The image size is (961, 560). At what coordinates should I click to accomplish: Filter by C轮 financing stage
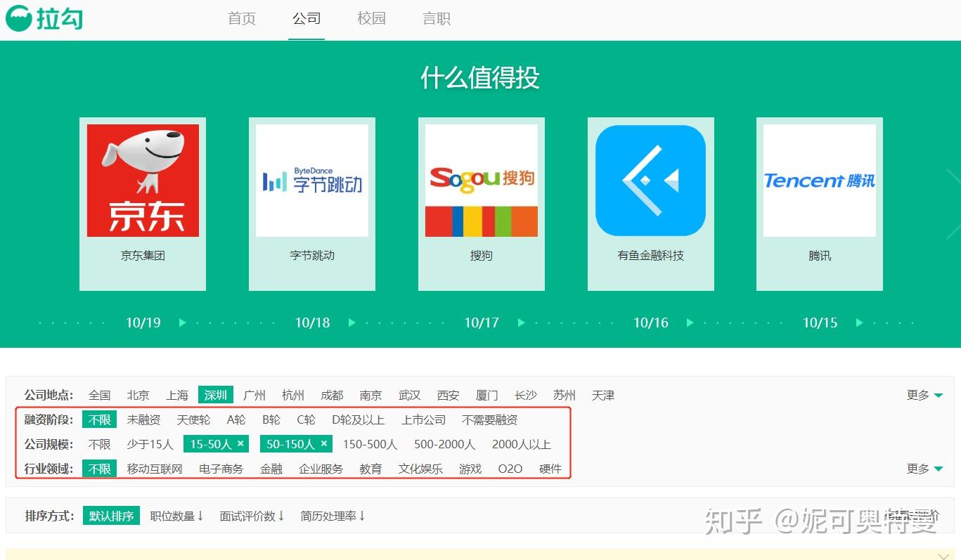306,419
